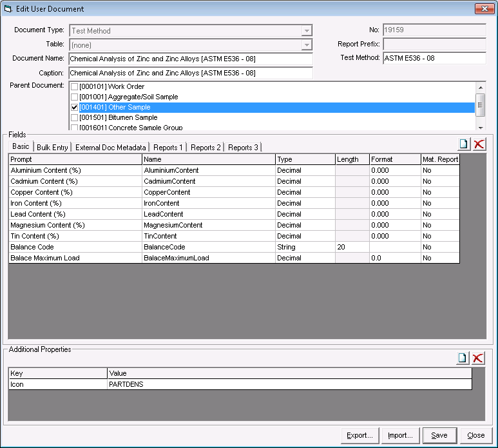This screenshot has width=498, height=448.
Task: Enable the Aggregate/Soil Sample checkbox
Action: 75,97
